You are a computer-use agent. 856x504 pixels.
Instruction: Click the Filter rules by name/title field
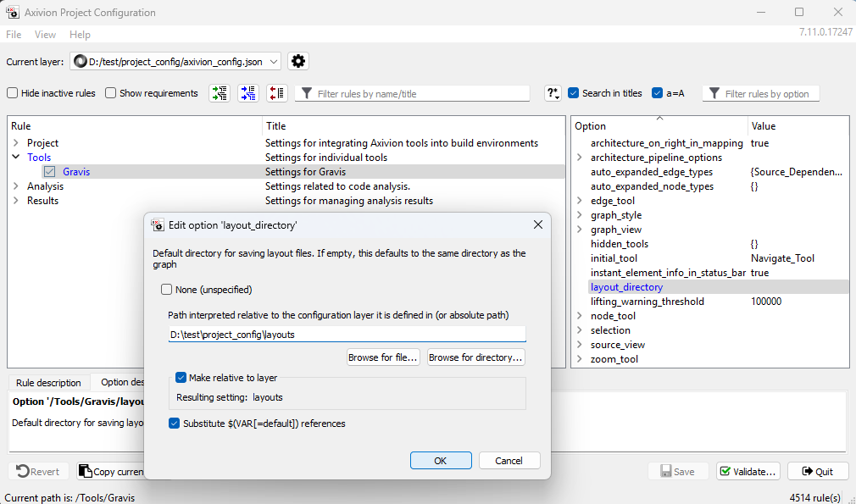point(412,93)
